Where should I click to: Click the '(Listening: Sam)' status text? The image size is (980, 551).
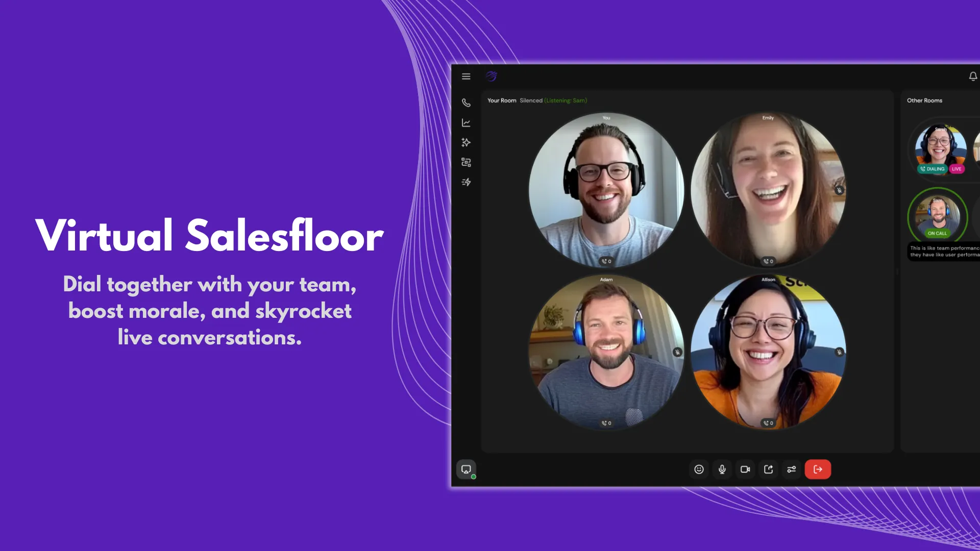566,101
